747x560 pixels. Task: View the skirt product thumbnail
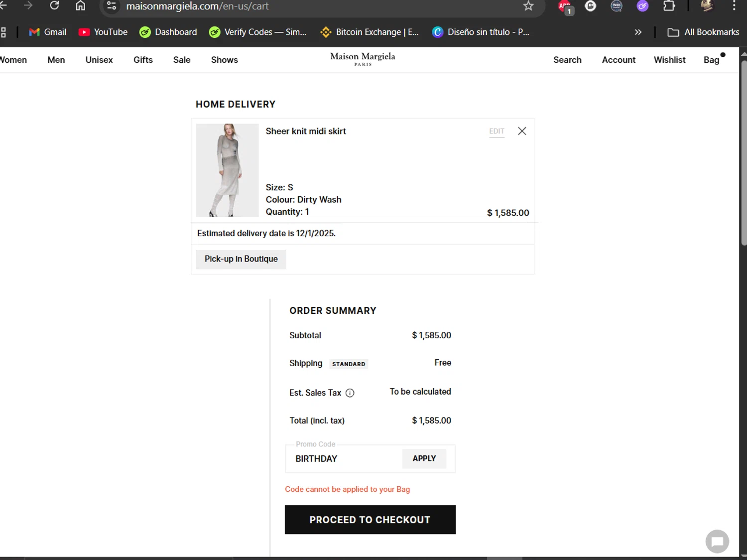point(227,170)
